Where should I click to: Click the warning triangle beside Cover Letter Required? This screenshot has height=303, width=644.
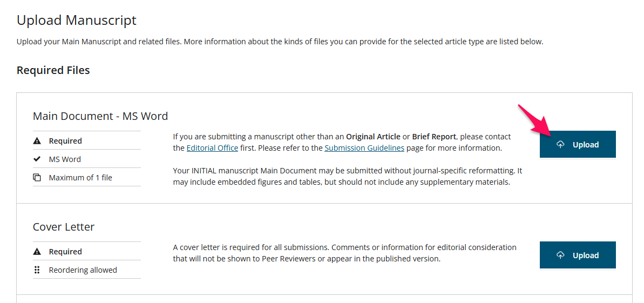(37, 252)
